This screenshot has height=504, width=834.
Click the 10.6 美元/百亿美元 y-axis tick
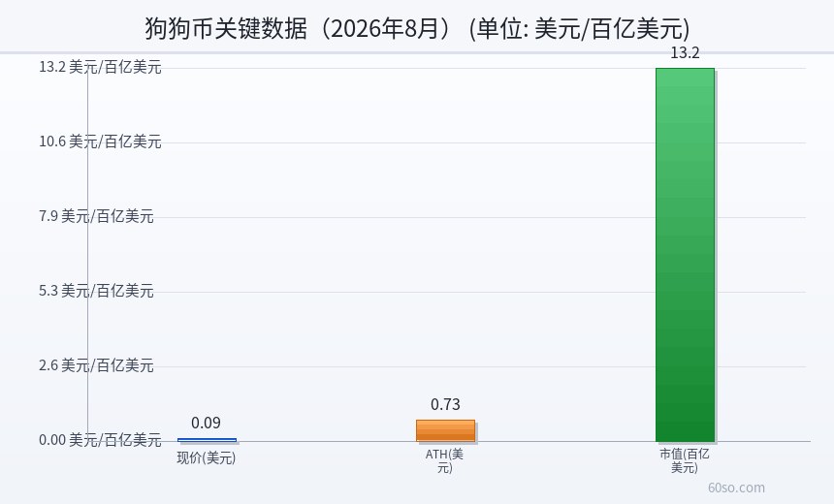100,142
